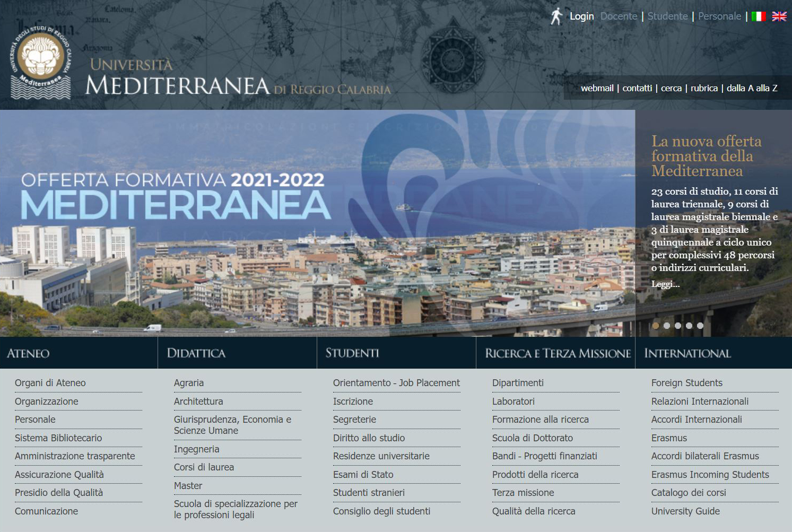
Task: Click the webmail link
Action: tap(597, 88)
